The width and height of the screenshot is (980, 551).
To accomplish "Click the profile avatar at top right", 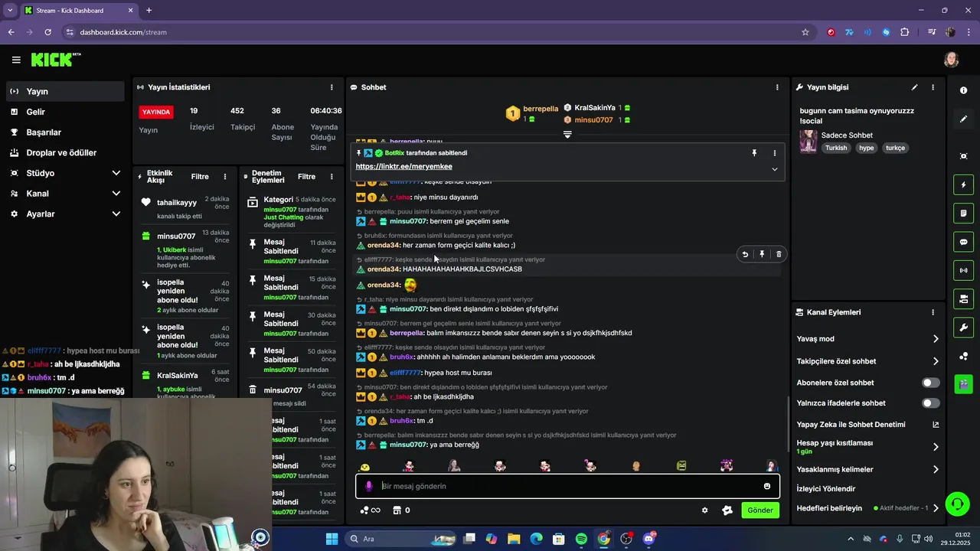I will pyautogui.click(x=952, y=60).
